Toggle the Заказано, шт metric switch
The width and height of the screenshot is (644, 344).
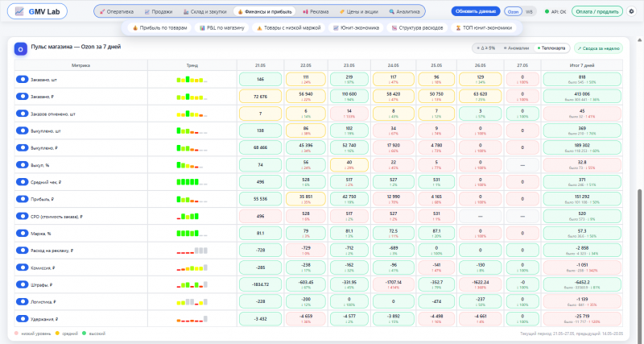22,79
